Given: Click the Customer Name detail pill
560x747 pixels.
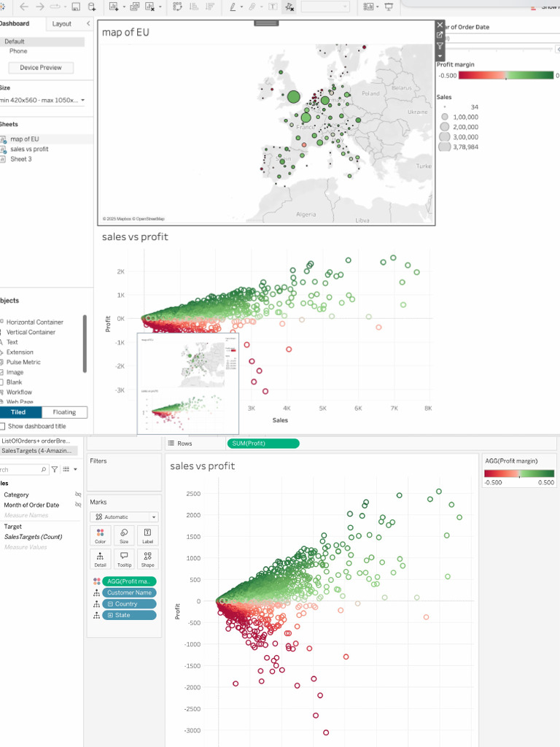Looking at the screenshot, I should coord(129,592).
